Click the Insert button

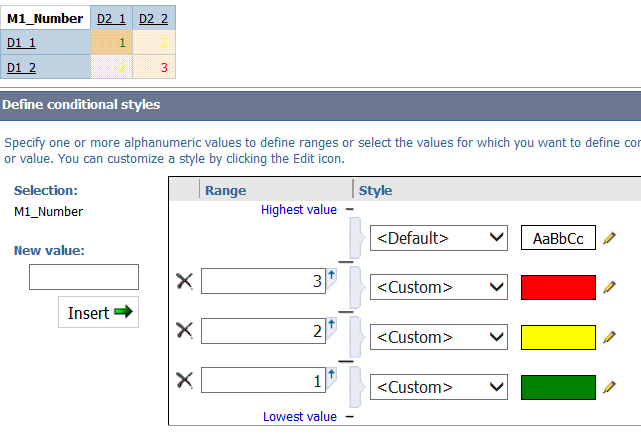99,312
